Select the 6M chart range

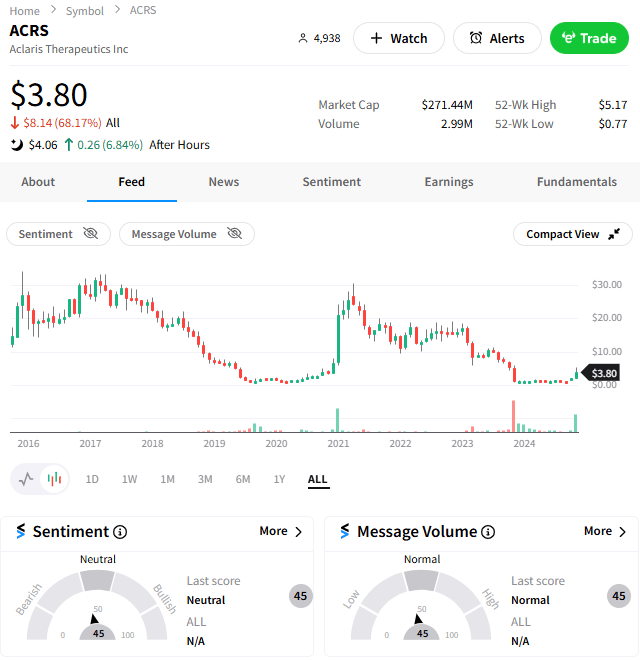243,479
